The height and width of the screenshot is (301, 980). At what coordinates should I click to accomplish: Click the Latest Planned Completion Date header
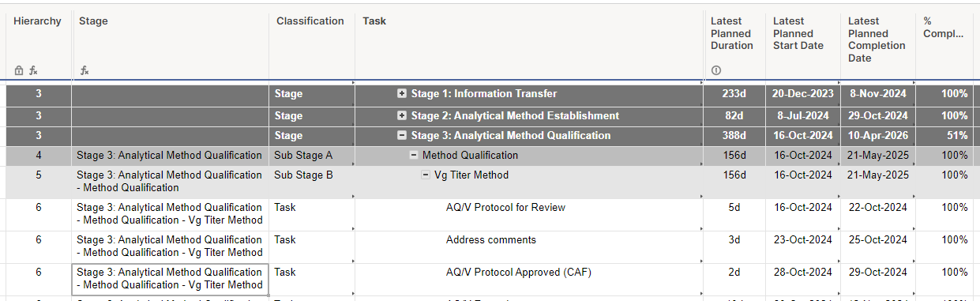[877, 40]
